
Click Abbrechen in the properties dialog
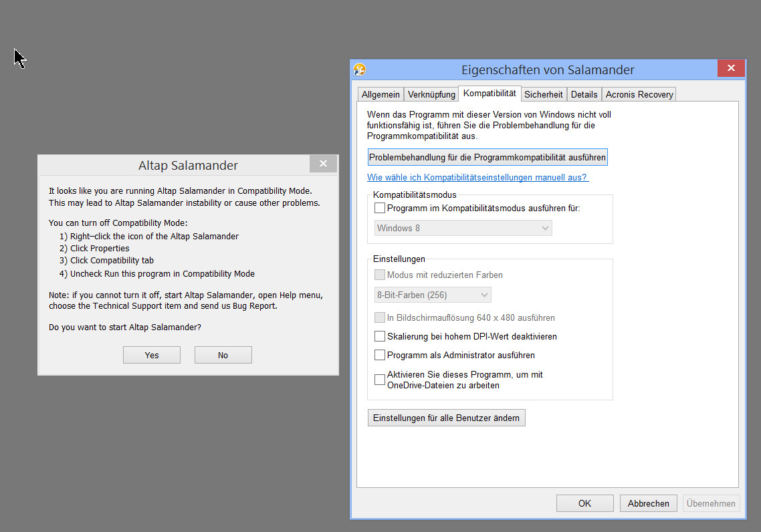648,503
